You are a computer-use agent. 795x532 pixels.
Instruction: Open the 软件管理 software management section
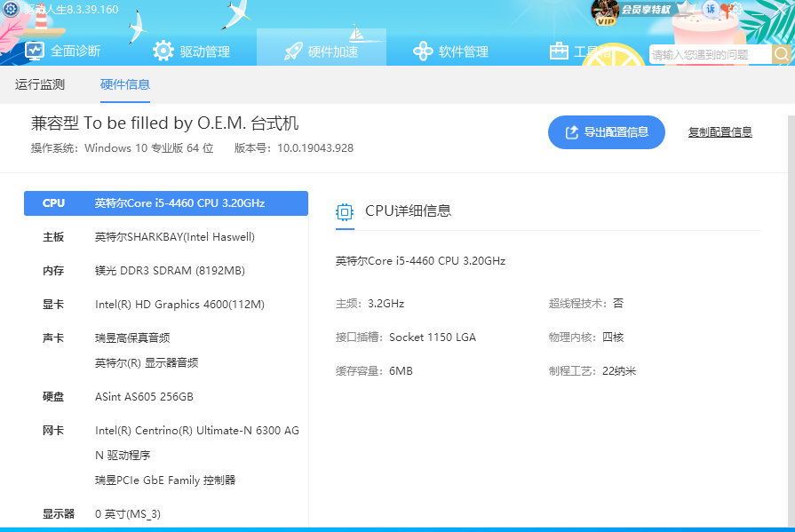click(x=450, y=52)
